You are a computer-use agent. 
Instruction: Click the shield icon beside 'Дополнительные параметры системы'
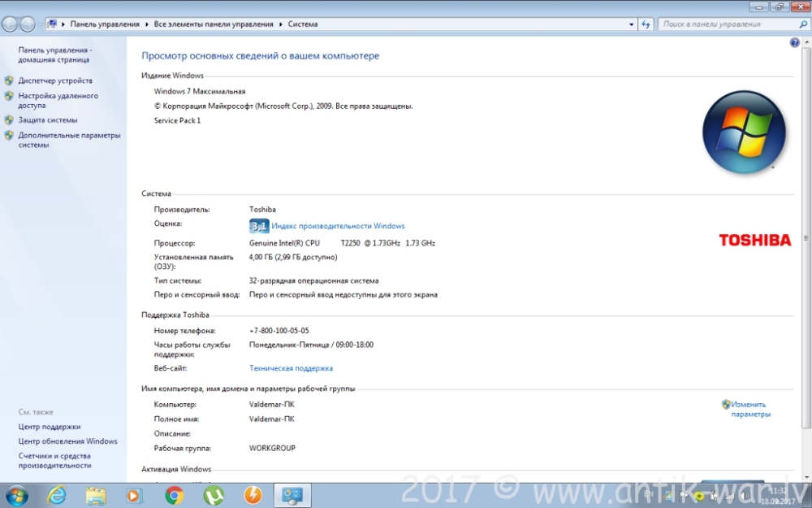9,135
